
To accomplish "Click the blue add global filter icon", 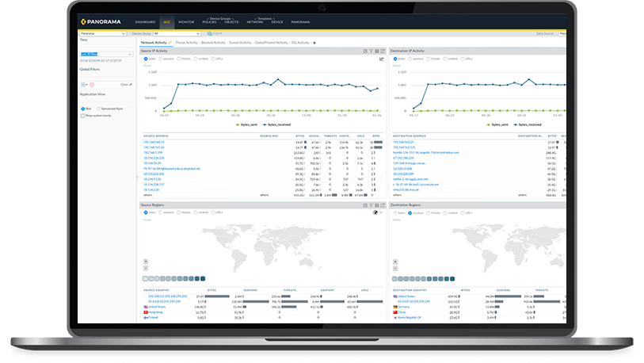I will pos(83,84).
